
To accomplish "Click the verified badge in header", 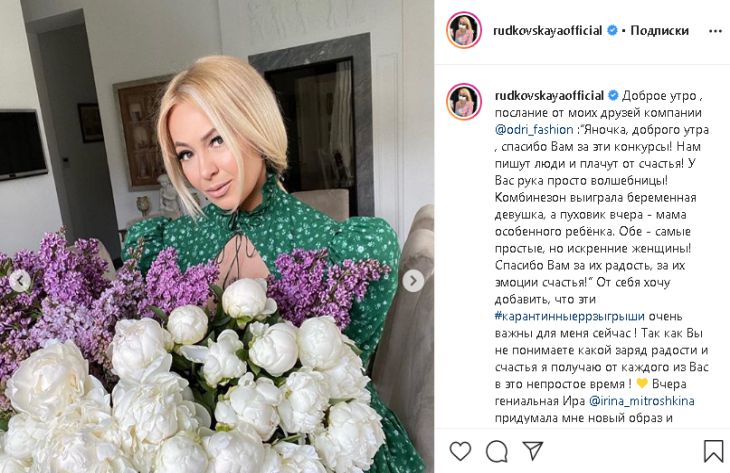I will 612,31.
